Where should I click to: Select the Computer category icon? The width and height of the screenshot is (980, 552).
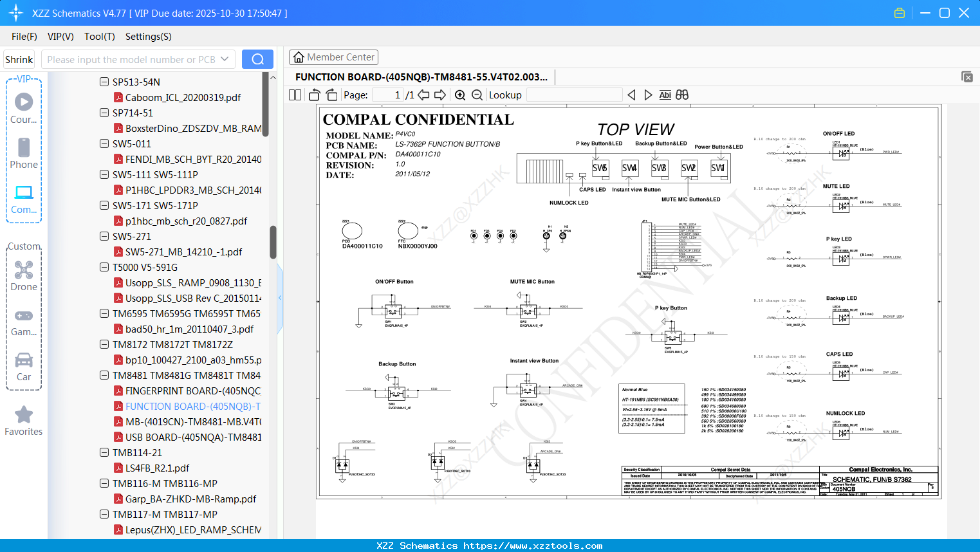pyautogui.click(x=24, y=198)
